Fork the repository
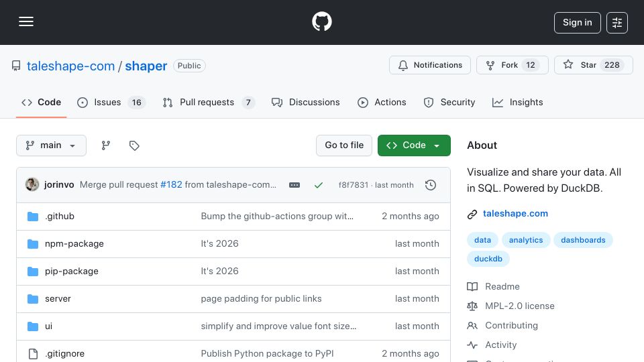The width and height of the screenshot is (644, 362). click(512, 65)
